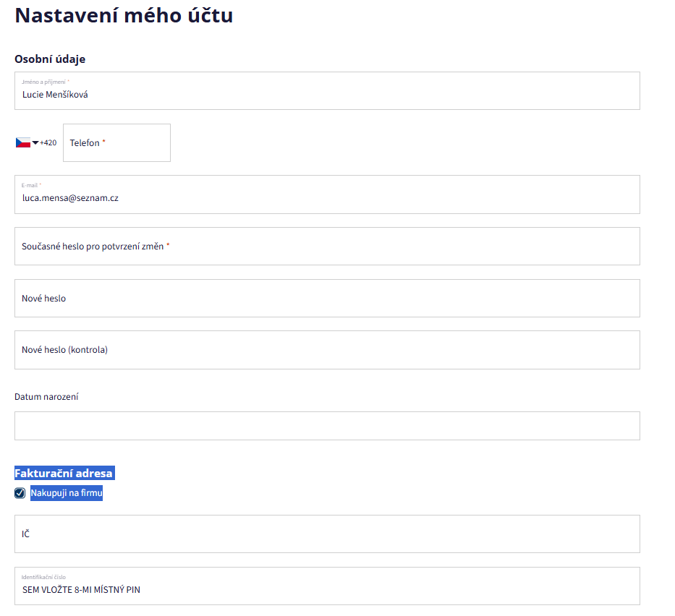Image resolution: width=675 pixels, height=616 pixels.
Task: Click the small 'E-mail' floating label
Action: [31, 185]
